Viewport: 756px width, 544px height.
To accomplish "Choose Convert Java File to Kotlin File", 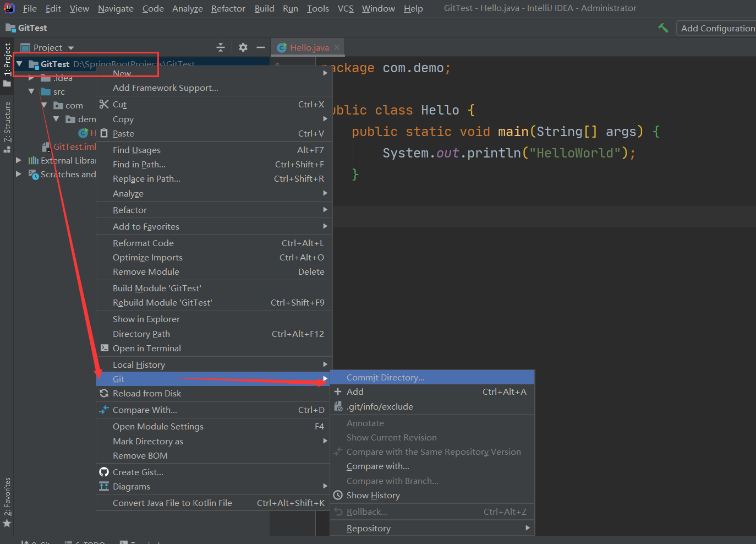I will (x=215, y=503).
